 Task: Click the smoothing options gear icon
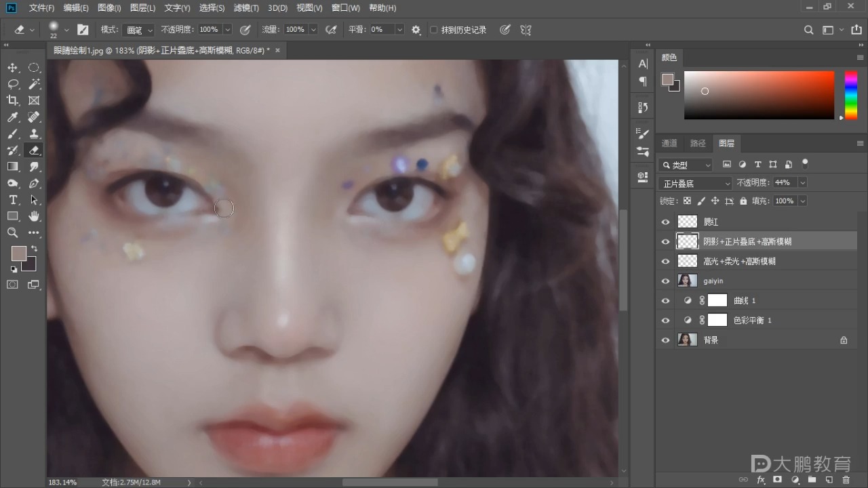pyautogui.click(x=416, y=30)
